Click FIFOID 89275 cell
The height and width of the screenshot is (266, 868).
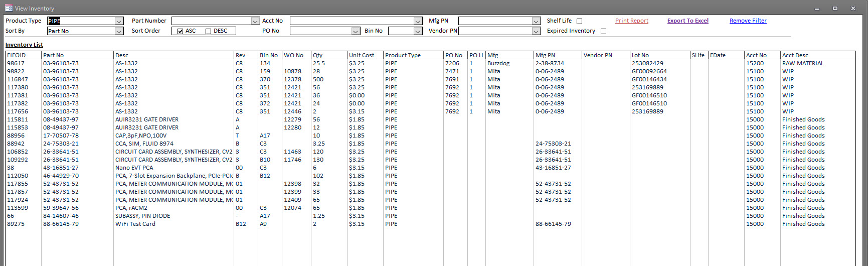coord(16,224)
